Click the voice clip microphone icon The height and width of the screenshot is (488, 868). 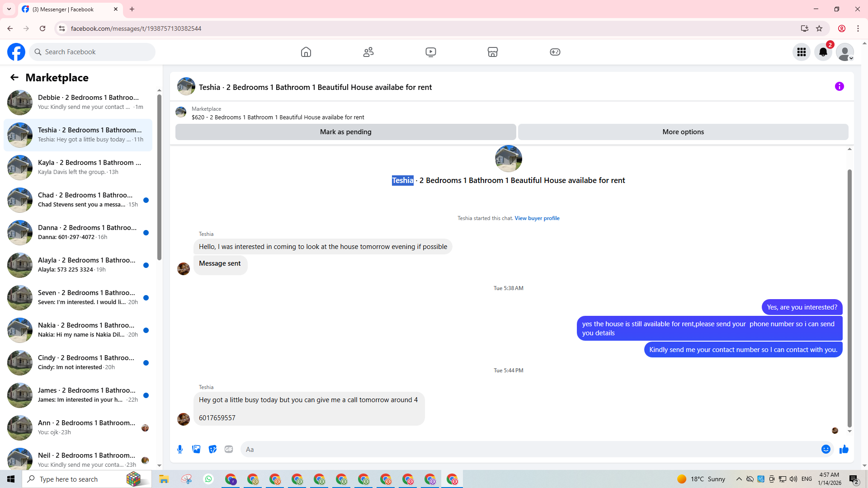(x=180, y=449)
